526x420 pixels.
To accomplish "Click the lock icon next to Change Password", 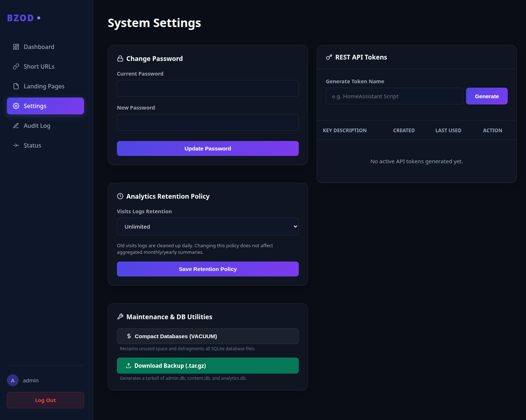I will [x=120, y=58].
